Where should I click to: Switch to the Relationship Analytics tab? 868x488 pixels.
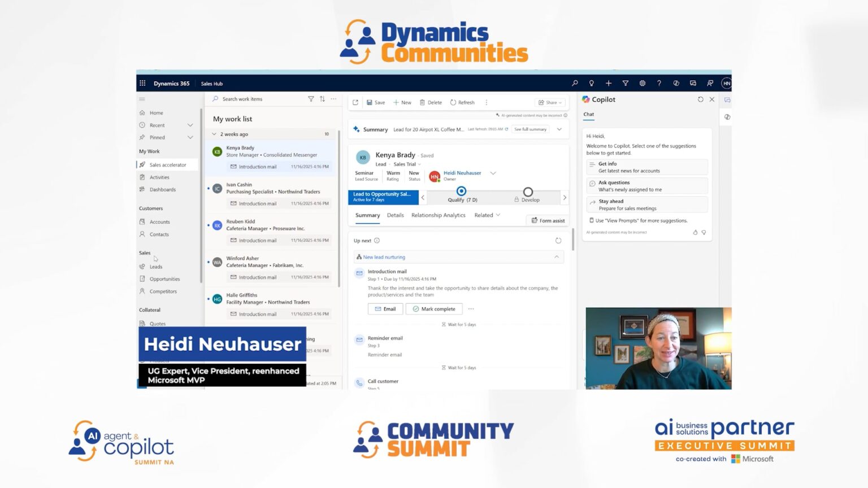tap(438, 215)
